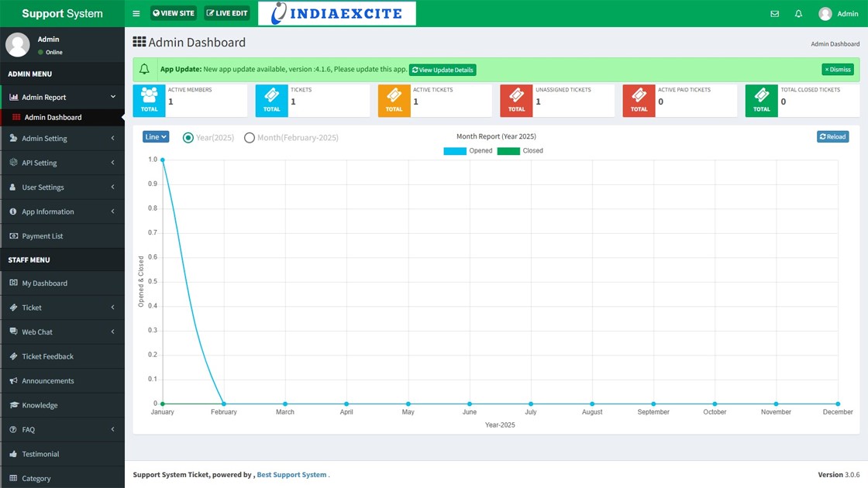868x488 pixels.
Task: Open the Best Support System link
Action: (x=291, y=474)
